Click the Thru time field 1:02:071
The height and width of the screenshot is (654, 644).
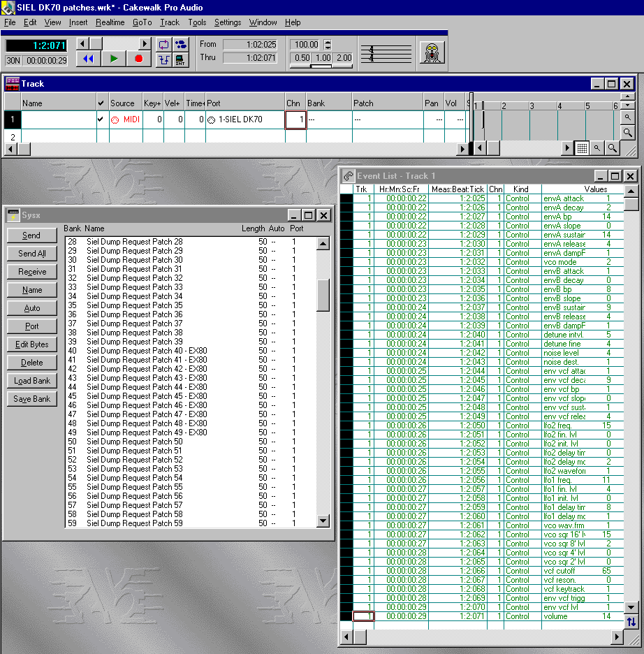point(250,58)
